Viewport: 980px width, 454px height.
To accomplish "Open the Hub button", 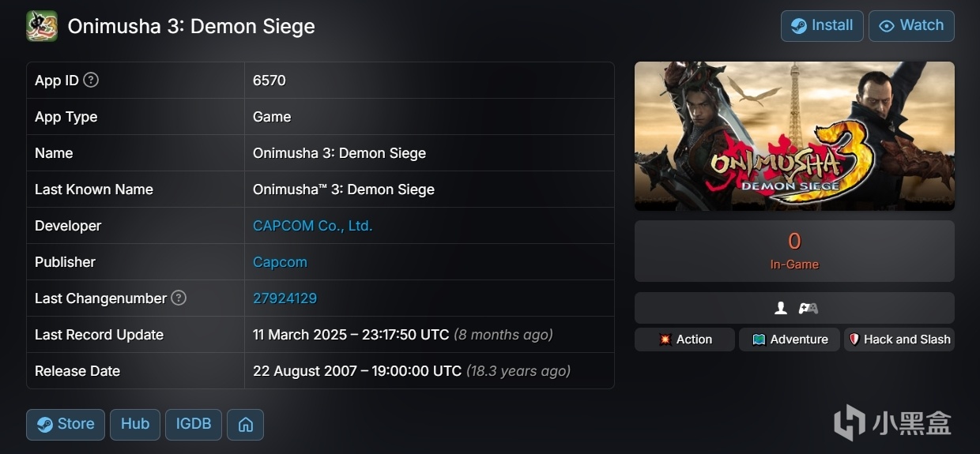I will tap(135, 424).
